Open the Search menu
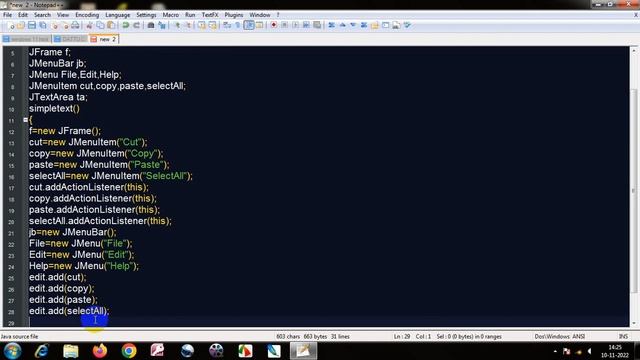 coord(42,15)
